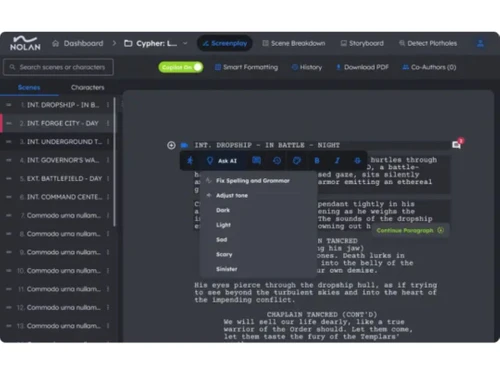Open the three-dot menu for INT. UNDERGROUND scene
500x375 pixels.
(108, 142)
